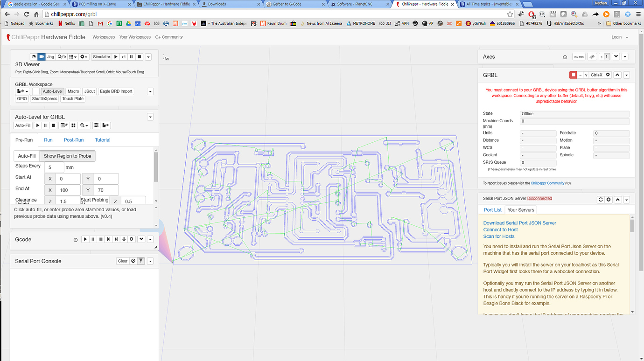The width and height of the screenshot is (644, 361).
Task: Expand the Auto-Level for GRBL panel menu
Action: [150, 117]
